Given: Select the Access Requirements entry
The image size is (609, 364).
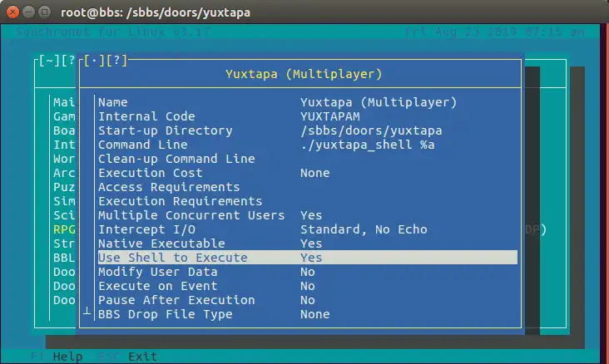Looking at the screenshot, I should 169,187.
